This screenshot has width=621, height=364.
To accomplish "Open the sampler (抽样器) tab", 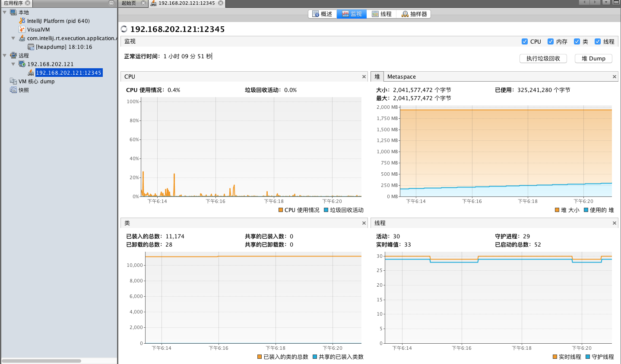I will pos(414,14).
